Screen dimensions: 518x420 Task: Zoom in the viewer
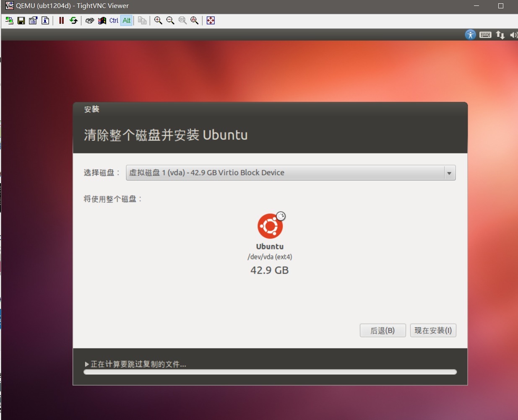coord(158,21)
